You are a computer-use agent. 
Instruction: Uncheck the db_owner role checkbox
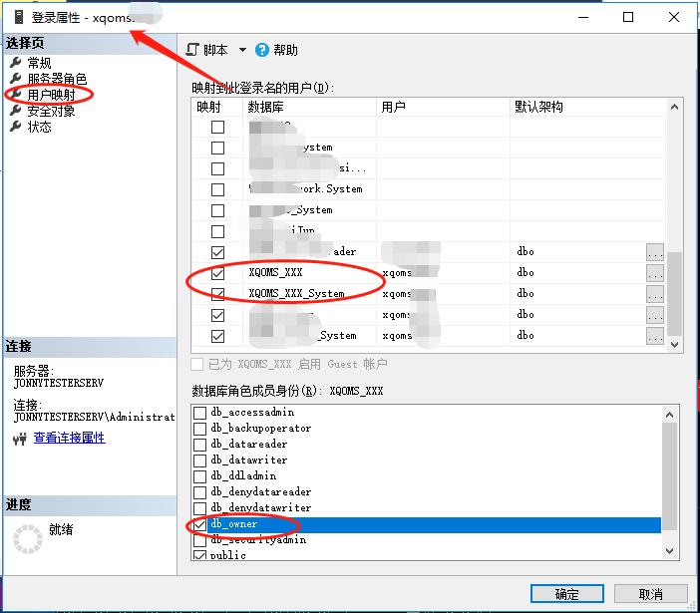200,524
